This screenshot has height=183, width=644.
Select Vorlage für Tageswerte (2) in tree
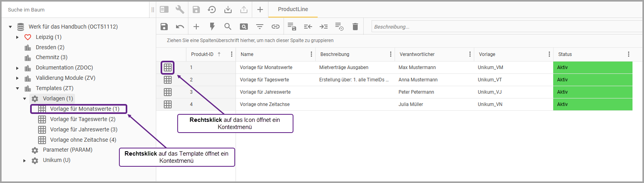click(82, 119)
